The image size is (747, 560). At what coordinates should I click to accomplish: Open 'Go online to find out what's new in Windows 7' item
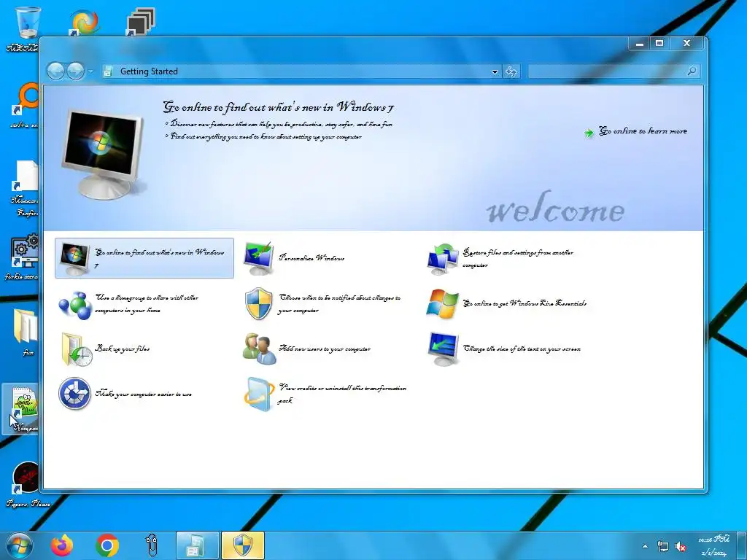(x=144, y=258)
